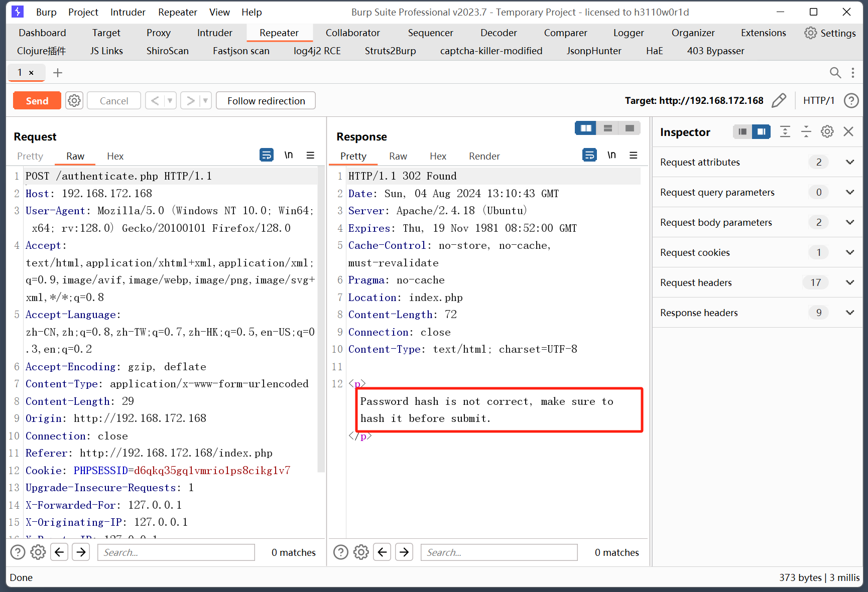Switch to combined tab layout view
Image resolution: width=868 pixels, height=592 pixels.
coord(630,128)
